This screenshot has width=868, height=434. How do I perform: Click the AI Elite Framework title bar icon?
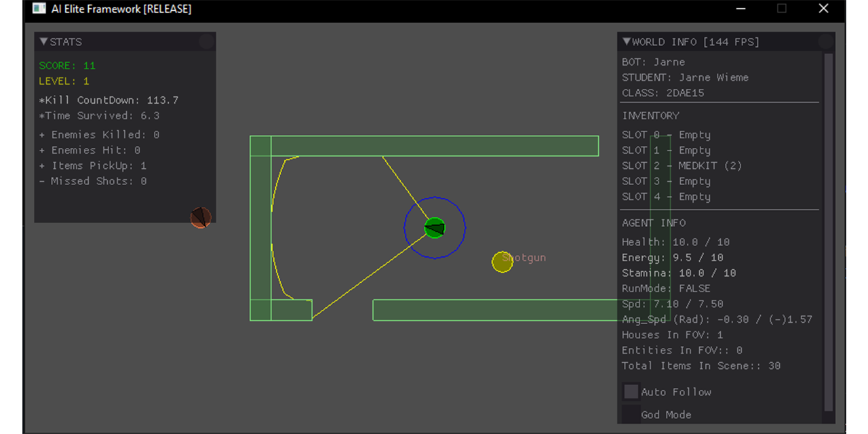[x=39, y=9]
